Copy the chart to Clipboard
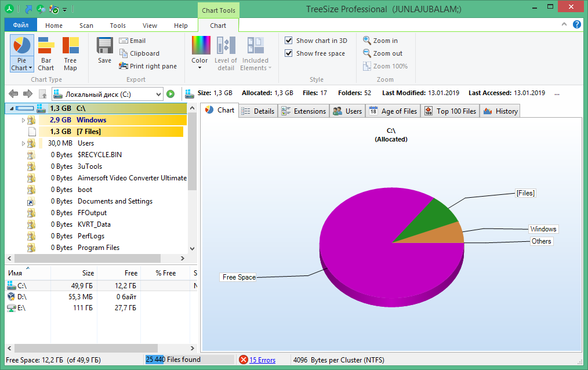The image size is (588, 370). pyautogui.click(x=139, y=53)
